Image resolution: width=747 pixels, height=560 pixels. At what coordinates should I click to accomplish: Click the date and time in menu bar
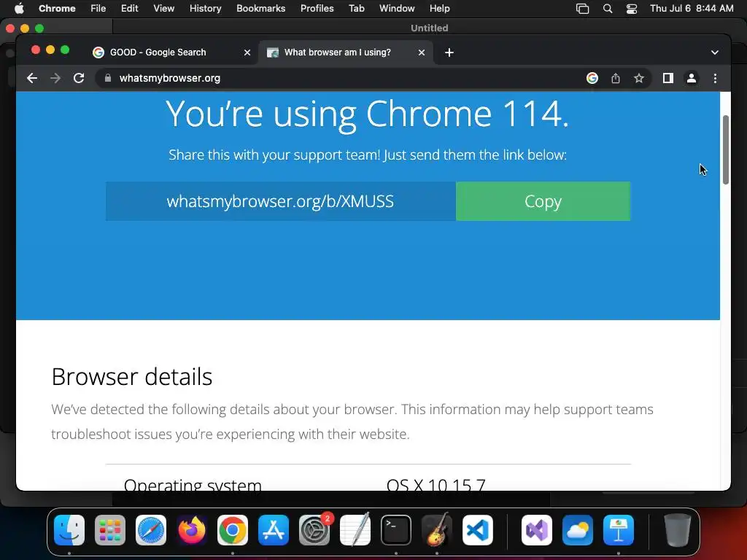692,9
